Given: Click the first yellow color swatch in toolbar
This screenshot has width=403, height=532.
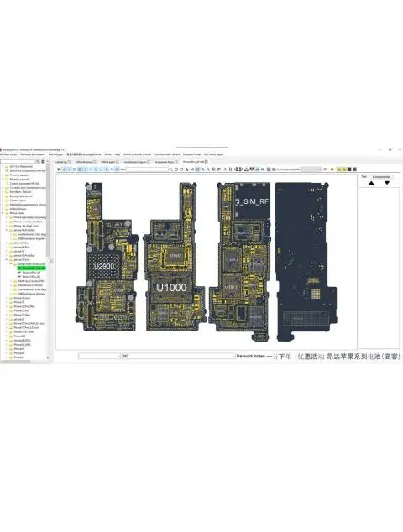Looking at the screenshot, I should (x=339, y=170).
